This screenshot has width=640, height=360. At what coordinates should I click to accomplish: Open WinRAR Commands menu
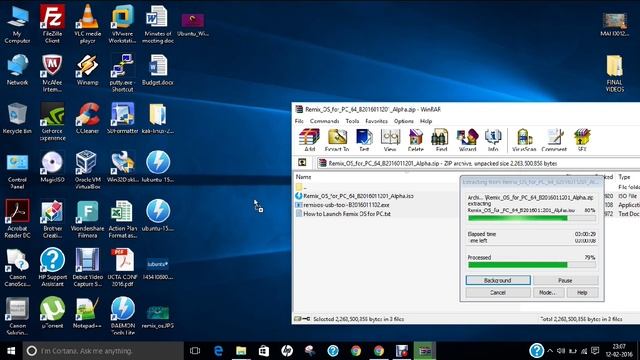tap(324, 121)
